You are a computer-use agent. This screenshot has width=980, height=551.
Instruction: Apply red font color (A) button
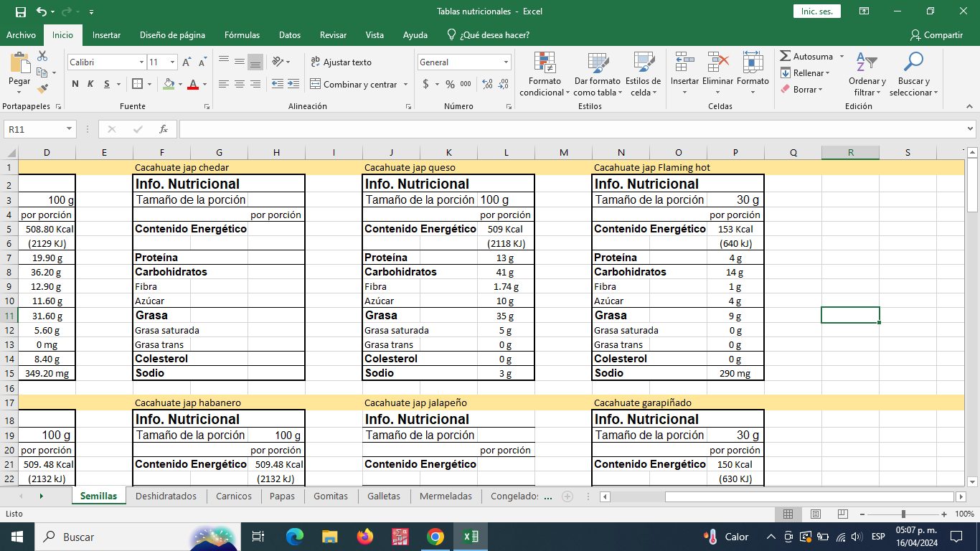coord(192,84)
